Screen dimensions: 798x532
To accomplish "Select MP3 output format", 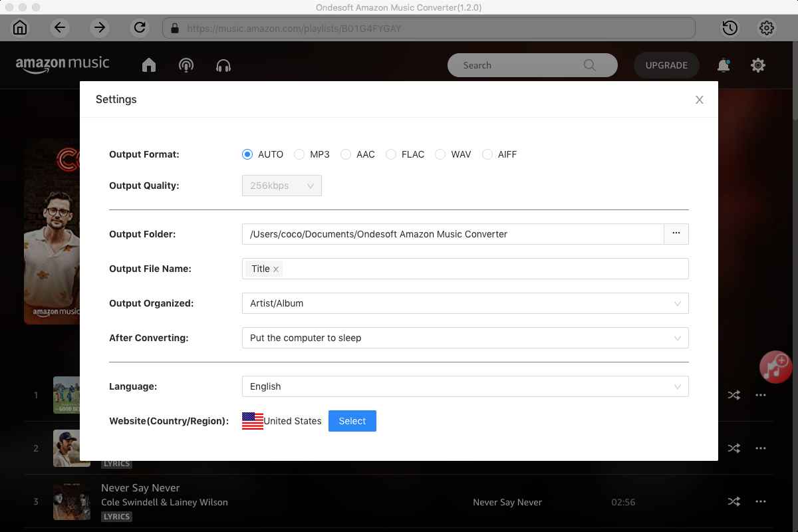I will pyautogui.click(x=300, y=154).
